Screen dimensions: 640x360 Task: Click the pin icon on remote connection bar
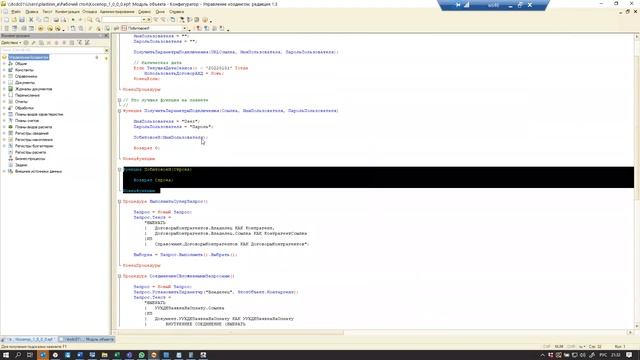pos(458,5)
